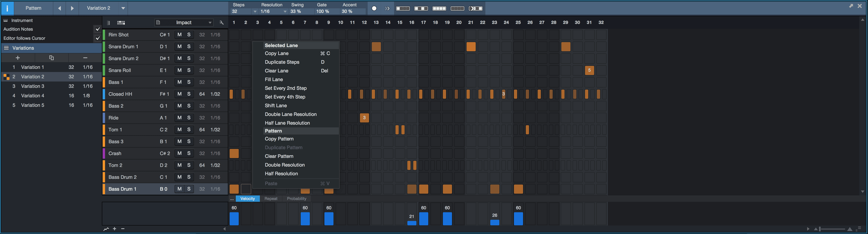Viewport: 868px width, 234px height.
Task: Click the plus button in bottom toolbar
Action: pyautogui.click(x=115, y=229)
